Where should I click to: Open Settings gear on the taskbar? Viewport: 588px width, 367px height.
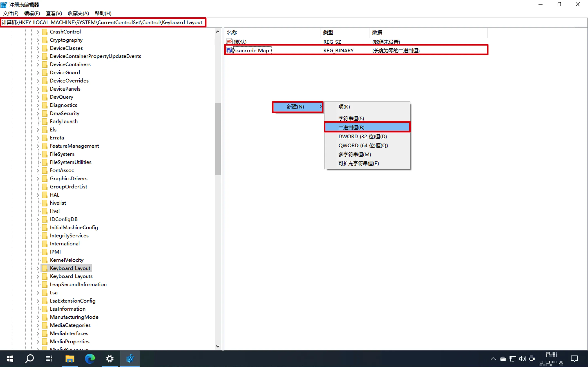tap(110, 358)
